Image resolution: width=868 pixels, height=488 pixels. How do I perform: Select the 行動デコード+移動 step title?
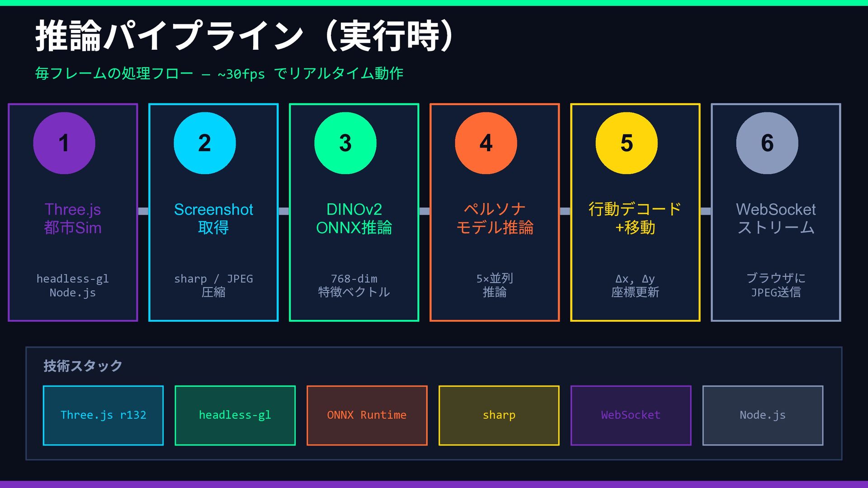tap(635, 218)
